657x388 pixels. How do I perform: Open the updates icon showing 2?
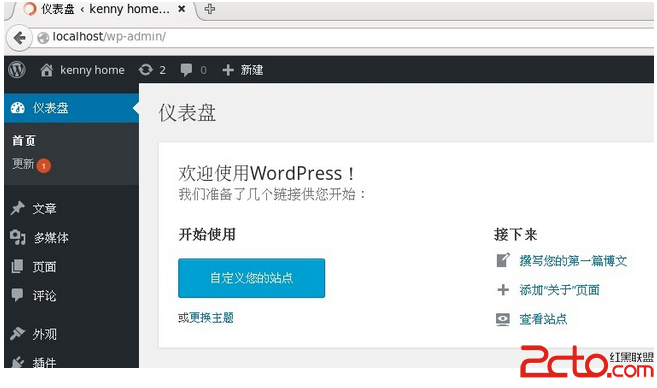pyautogui.click(x=146, y=70)
